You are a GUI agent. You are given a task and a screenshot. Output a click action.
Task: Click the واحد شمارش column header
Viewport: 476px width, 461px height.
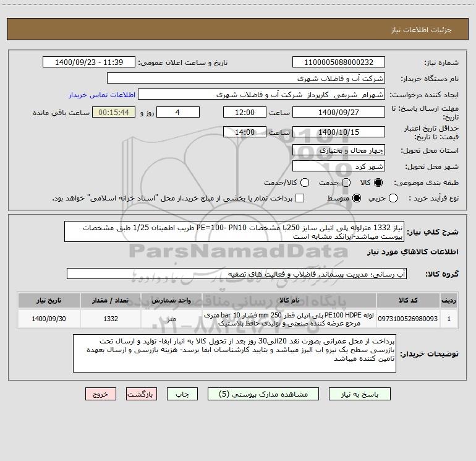[171, 300]
